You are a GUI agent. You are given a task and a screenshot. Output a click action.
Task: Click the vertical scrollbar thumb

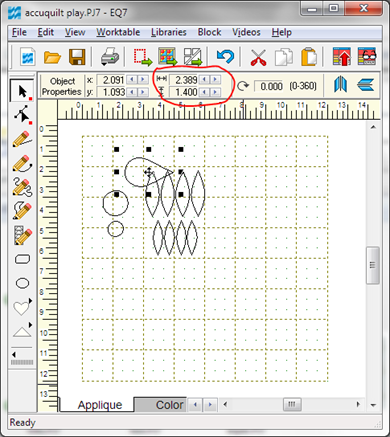(x=373, y=266)
